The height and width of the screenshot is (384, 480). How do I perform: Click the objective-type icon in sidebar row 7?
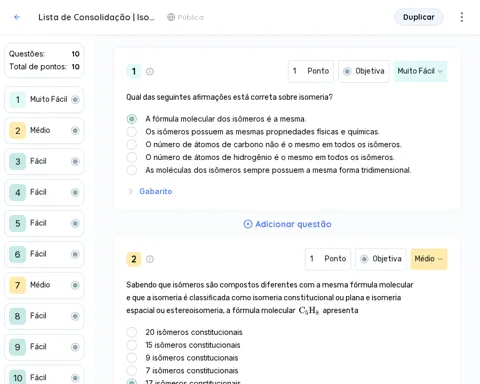(x=75, y=285)
